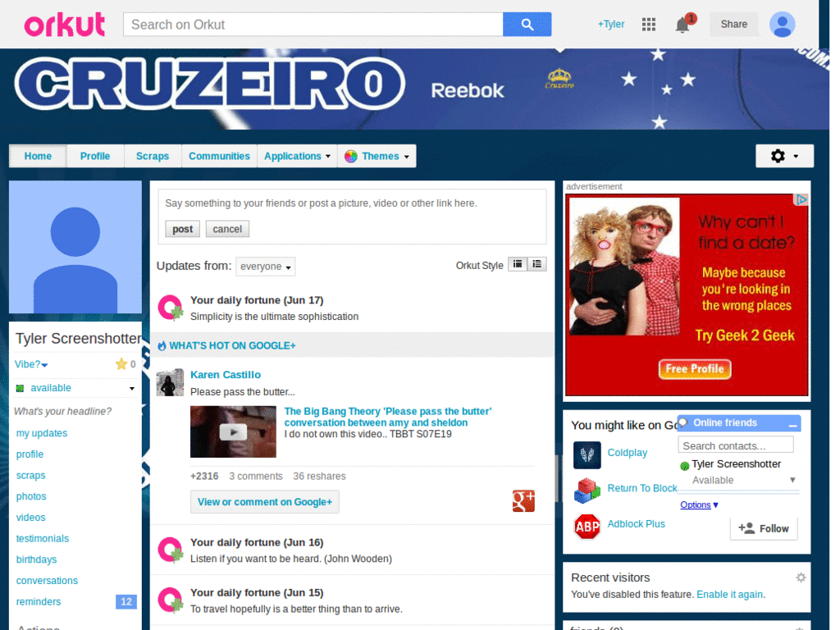The image size is (840, 630).
Task: Click the Search on Orkut field
Action: click(x=313, y=25)
